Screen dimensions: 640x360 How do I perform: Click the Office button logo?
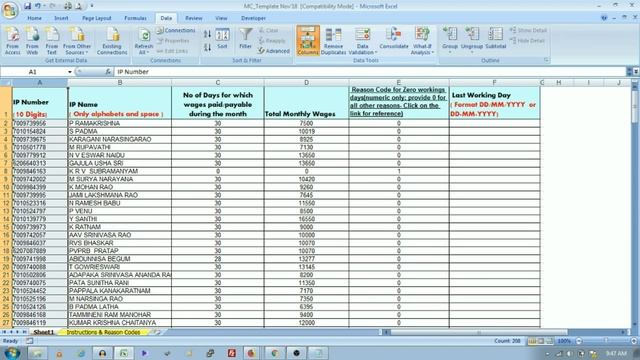click(9, 10)
